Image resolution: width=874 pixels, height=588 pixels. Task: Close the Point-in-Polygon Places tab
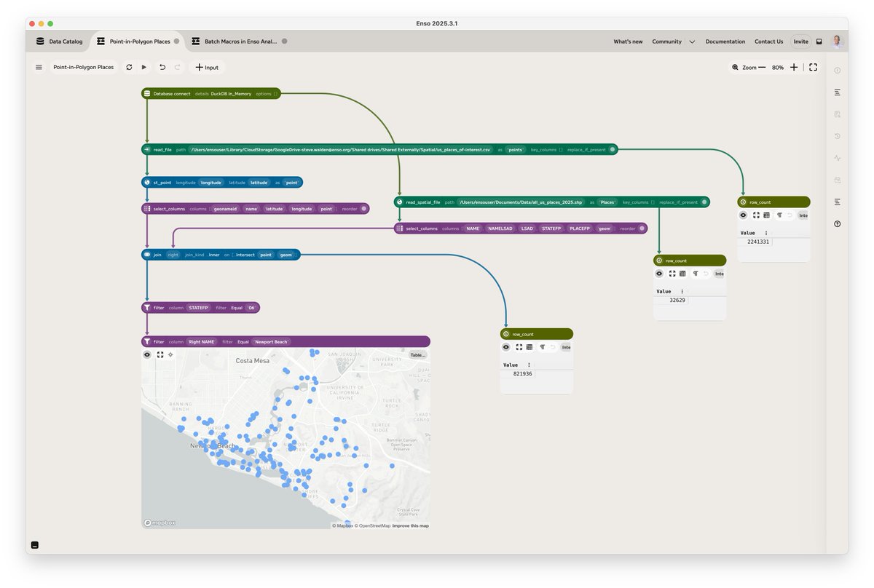pyautogui.click(x=176, y=41)
